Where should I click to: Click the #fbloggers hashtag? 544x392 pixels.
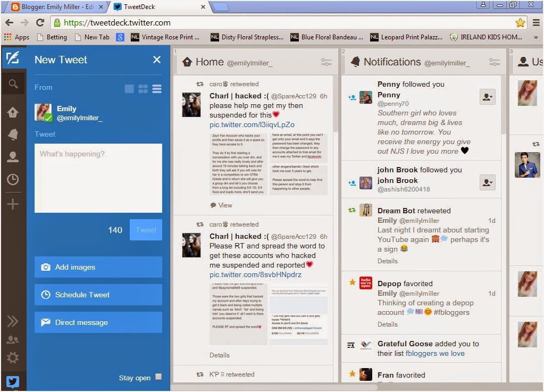pos(451,313)
